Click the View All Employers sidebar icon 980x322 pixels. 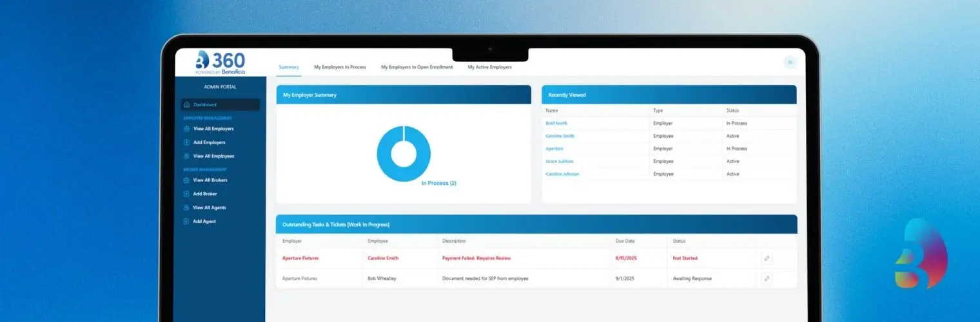point(186,129)
